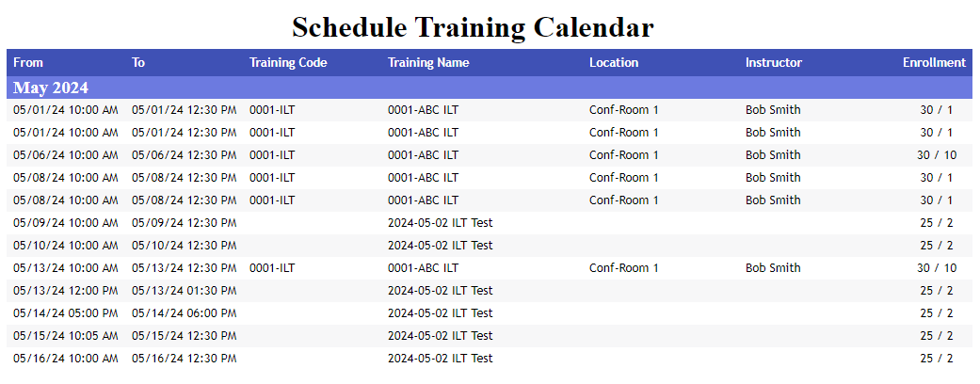Screen dimensions: 980x384
Task: Select the 05/06/24 10:00 AM start date
Action: click(66, 155)
